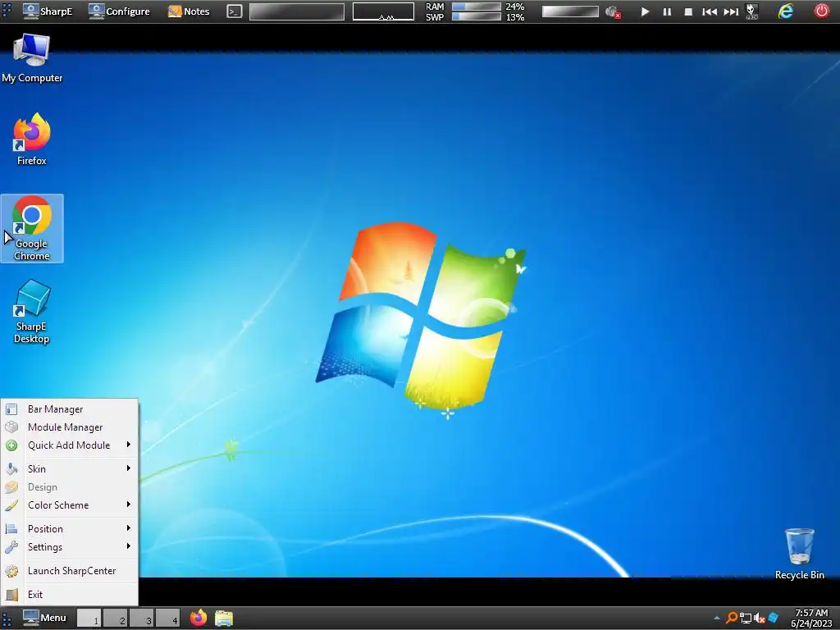Switch to virtual desktop 4

click(x=168, y=619)
